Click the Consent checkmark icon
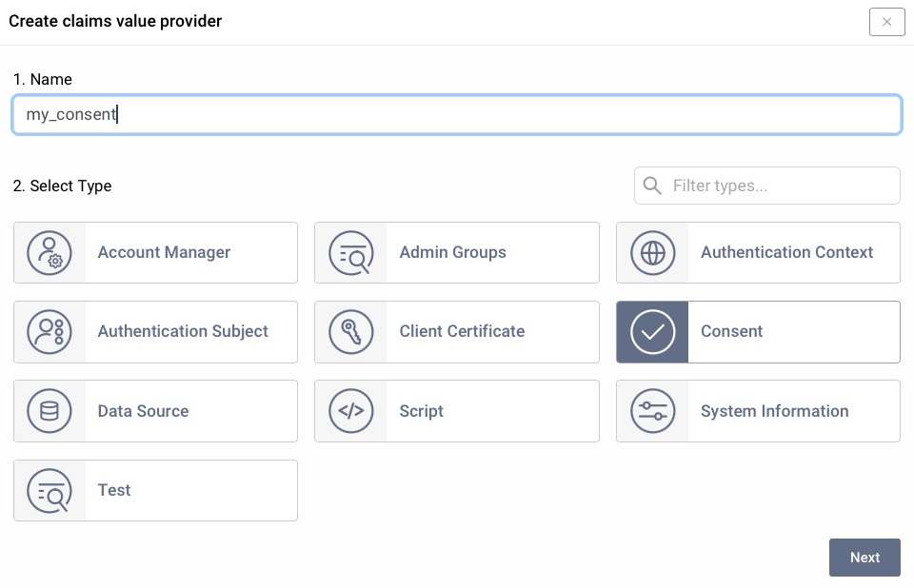The width and height of the screenshot is (914, 588). point(652,332)
